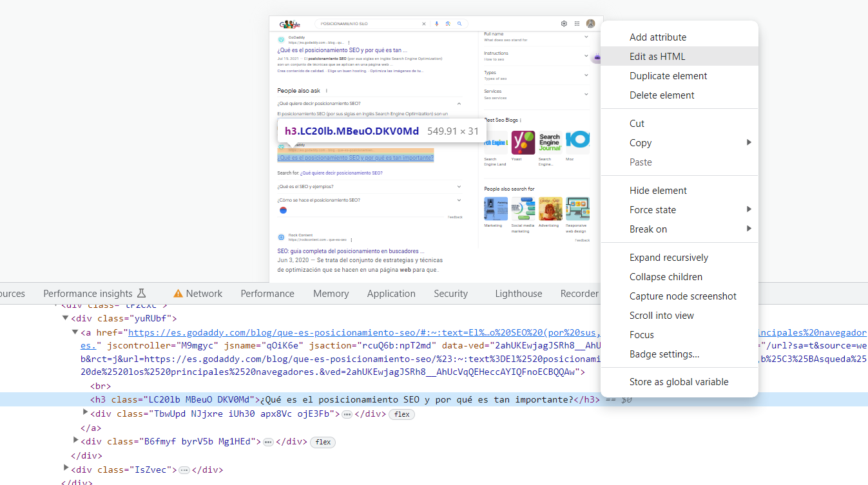868x485 pixels.
Task: Select the h3 class LC20lb element row
Action: tap(434, 400)
